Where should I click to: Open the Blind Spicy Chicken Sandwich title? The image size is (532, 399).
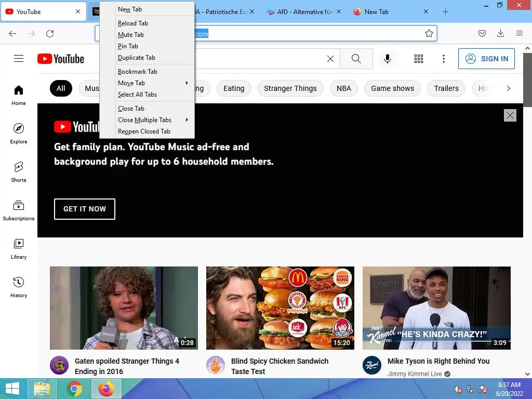280,366
